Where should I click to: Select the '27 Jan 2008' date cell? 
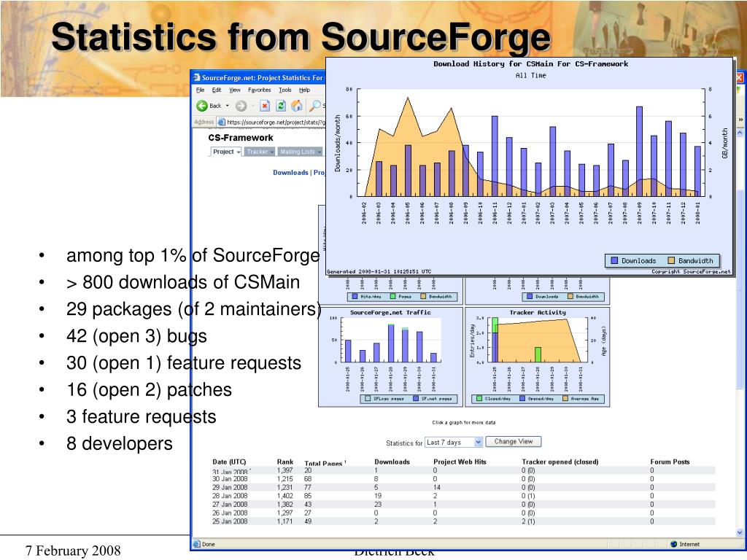point(230,505)
